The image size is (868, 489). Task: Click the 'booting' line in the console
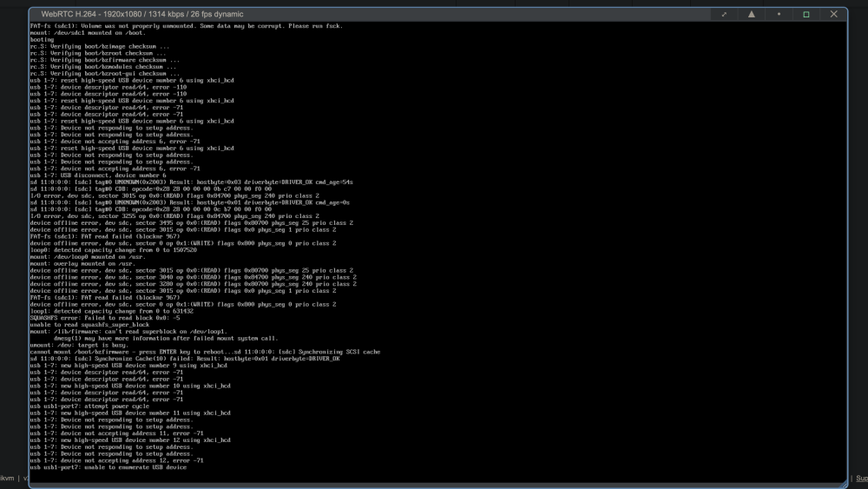tap(42, 39)
